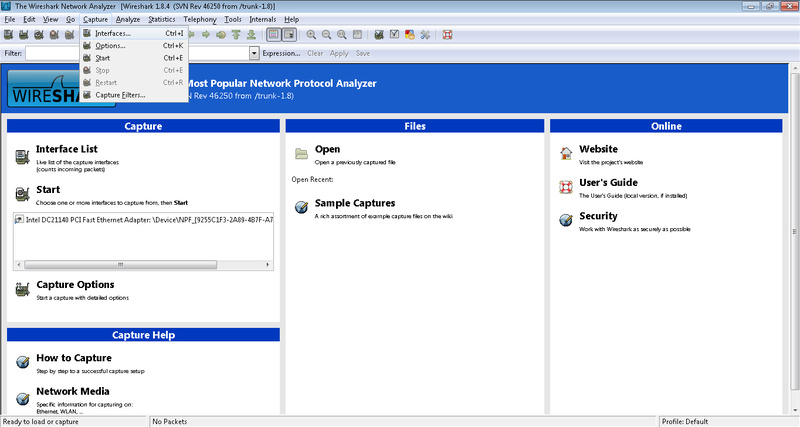Viewport: 800px width, 427px height.
Task: Click the Apply filter button
Action: point(339,53)
